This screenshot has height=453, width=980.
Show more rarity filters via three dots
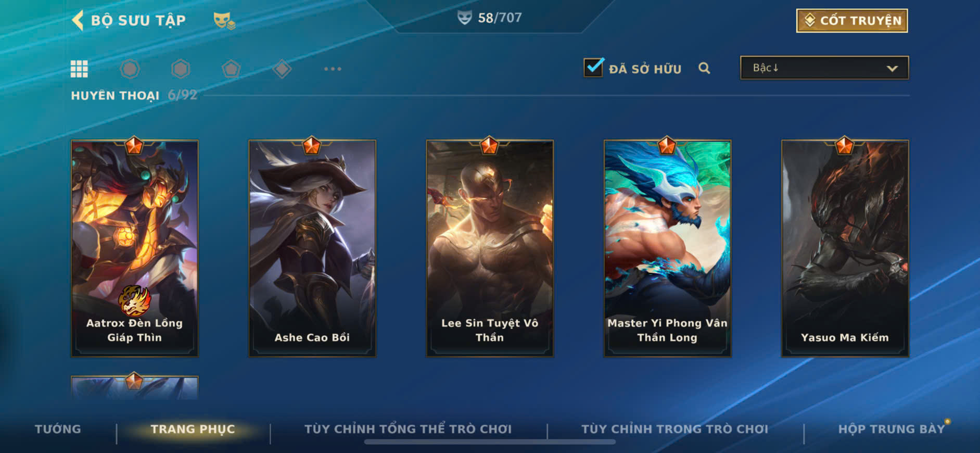pyautogui.click(x=333, y=69)
